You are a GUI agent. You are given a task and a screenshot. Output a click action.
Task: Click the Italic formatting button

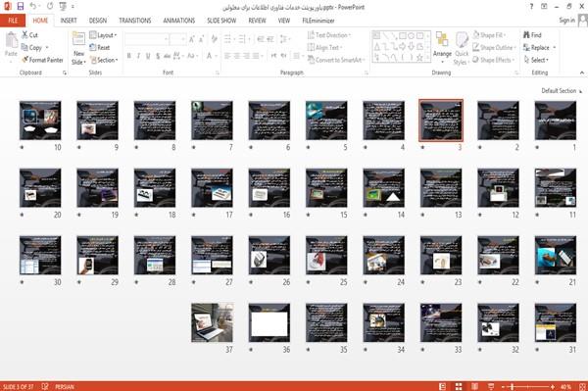138,56
